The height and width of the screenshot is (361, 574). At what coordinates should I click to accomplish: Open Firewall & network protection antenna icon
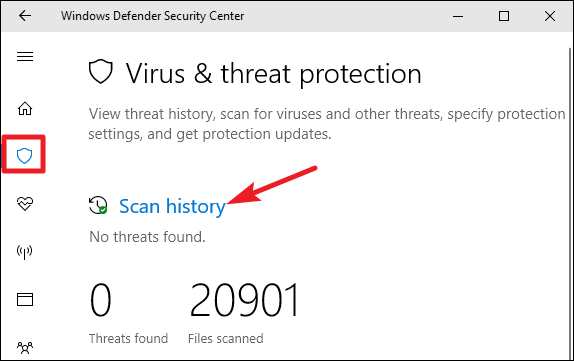coord(25,252)
